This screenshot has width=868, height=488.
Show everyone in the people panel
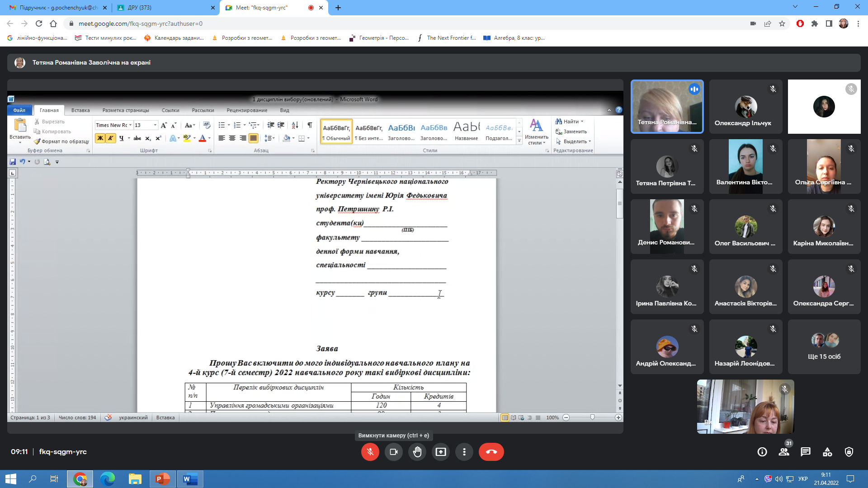(x=784, y=452)
